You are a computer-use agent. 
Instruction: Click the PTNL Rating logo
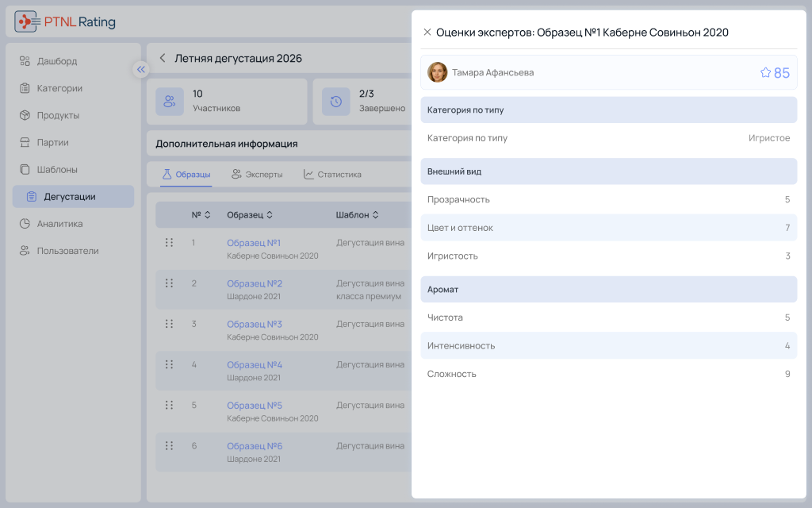[x=65, y=21]
